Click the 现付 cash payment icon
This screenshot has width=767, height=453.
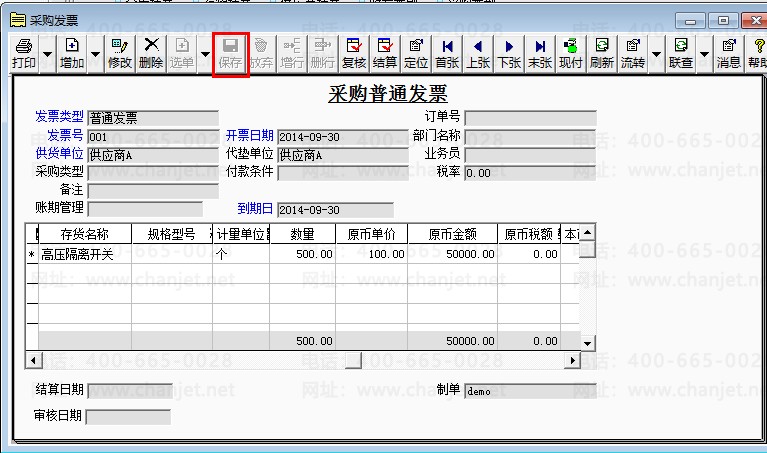coord(571,53)
